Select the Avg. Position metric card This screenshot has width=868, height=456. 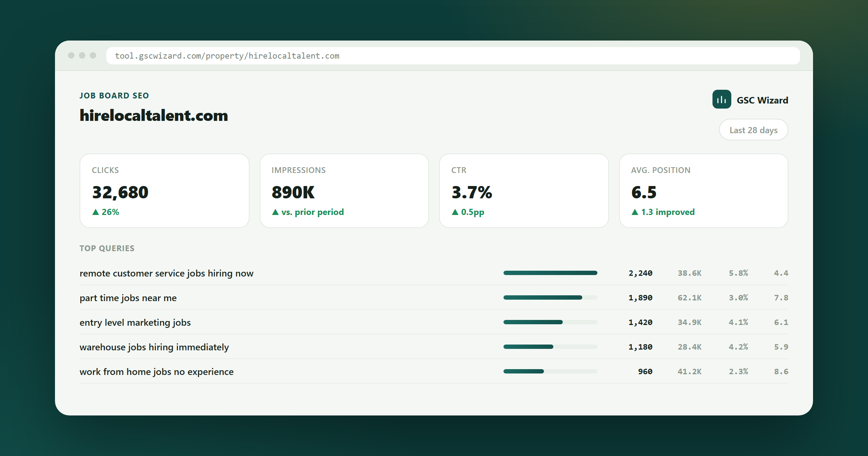click(704, 191)
